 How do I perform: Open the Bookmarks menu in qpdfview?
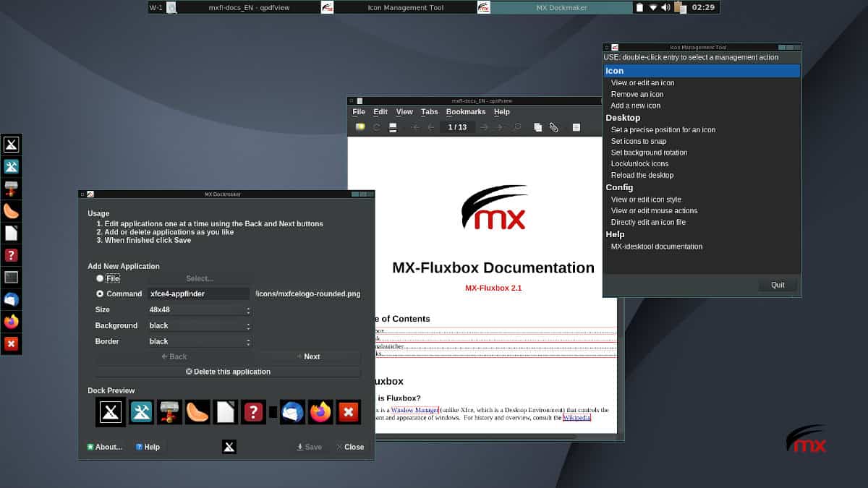(x=465, y=111)
